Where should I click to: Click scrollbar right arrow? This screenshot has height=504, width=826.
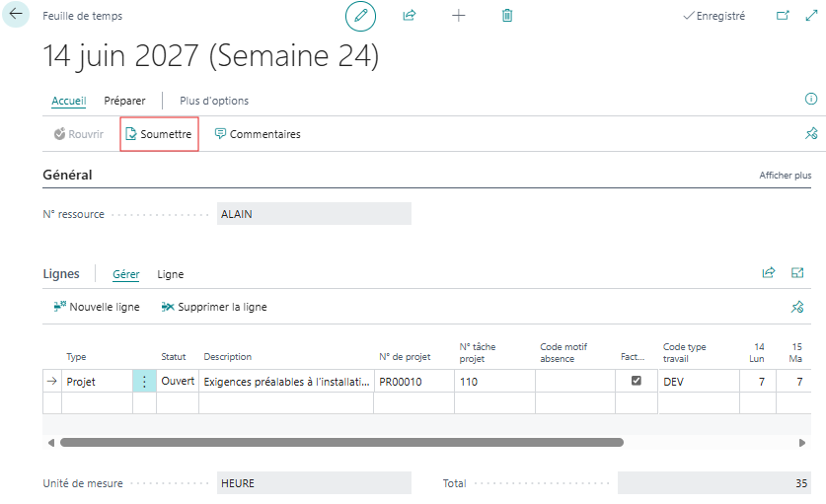coord(801,443)
